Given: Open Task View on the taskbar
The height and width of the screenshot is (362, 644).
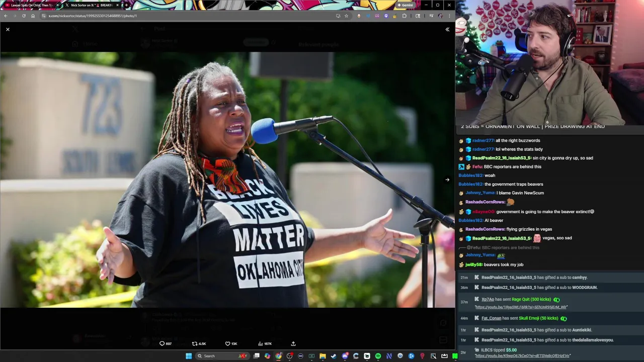Looking at the screenshot, I should click(x=257, y=356).
